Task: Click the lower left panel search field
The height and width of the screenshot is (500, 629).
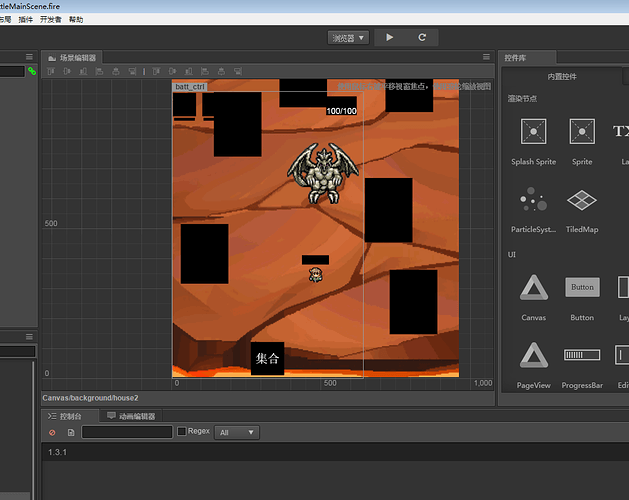Action: point(17,352)
